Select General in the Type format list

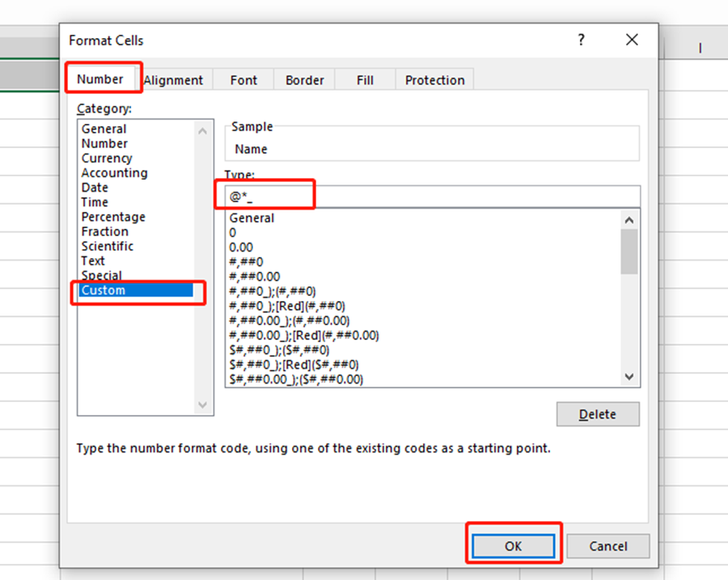252,218
